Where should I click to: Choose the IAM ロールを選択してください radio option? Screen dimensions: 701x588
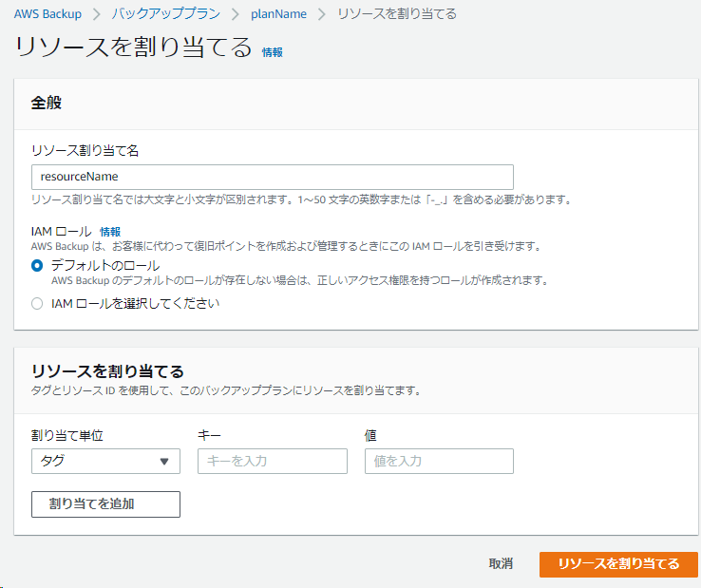[x=37, y=304]
